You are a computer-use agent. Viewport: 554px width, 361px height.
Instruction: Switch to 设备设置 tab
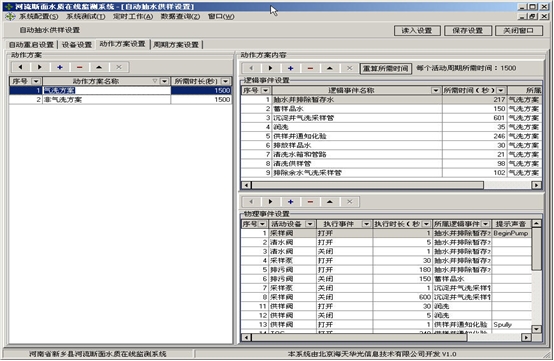77,45
